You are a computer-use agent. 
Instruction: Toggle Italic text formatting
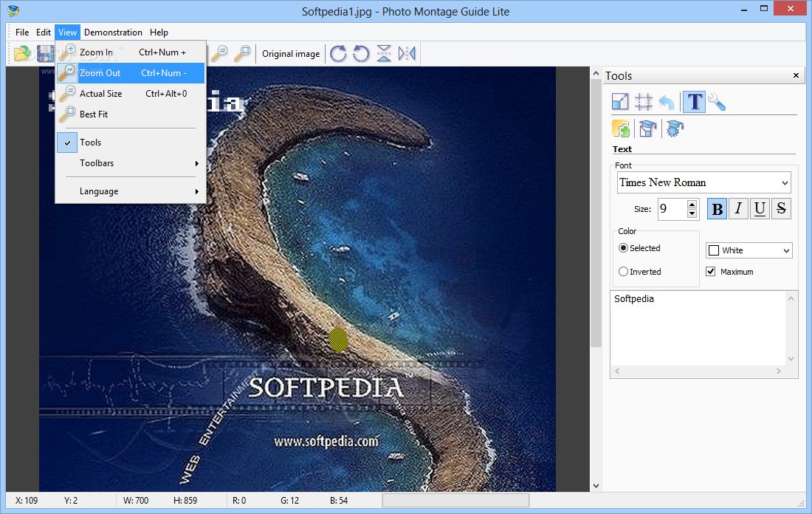click(738, 209)
